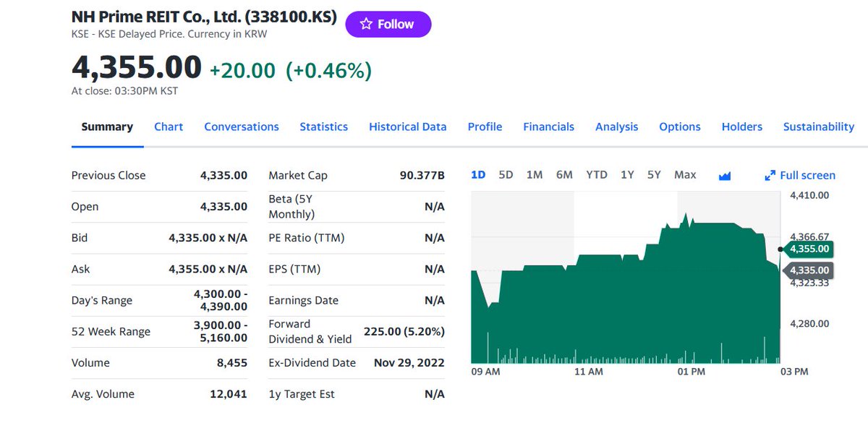The image size is (868, 436).
Task: Click the 4,335.00 gray previous close tag
Action: pyautogui.click(x=809, y=270)
